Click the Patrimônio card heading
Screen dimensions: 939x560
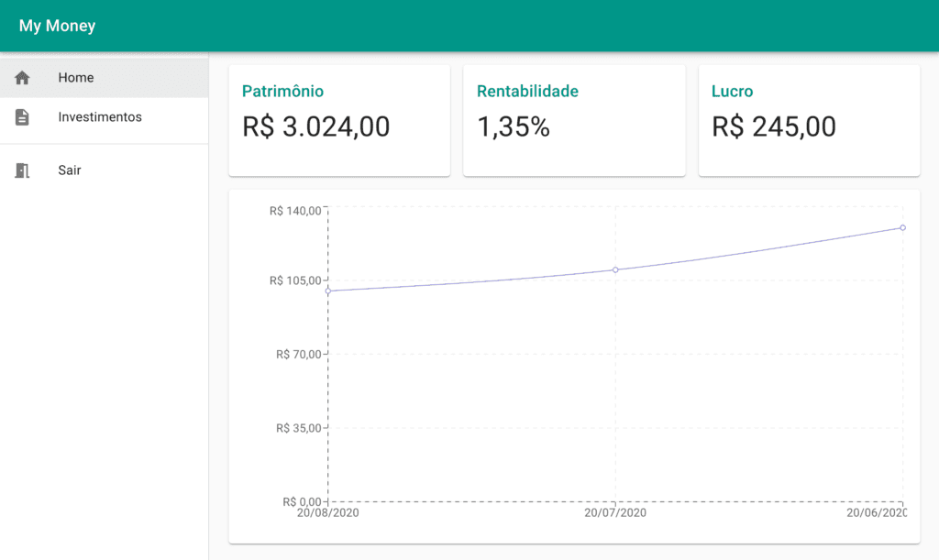pyautogui.click(x=282, y=92)
